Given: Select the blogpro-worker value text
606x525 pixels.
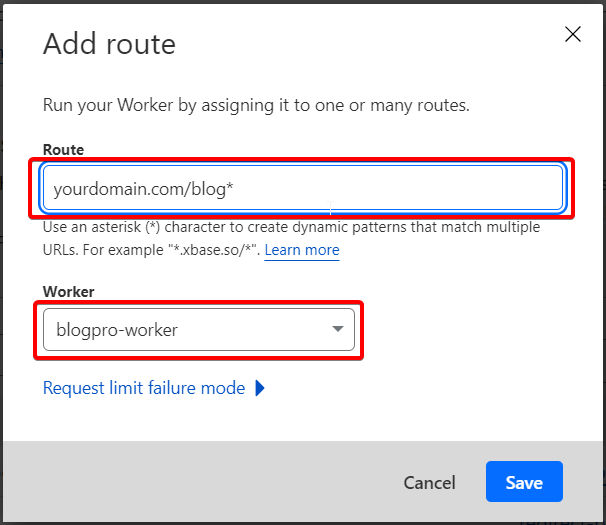Looking at the screenshot, I should 117,330.
